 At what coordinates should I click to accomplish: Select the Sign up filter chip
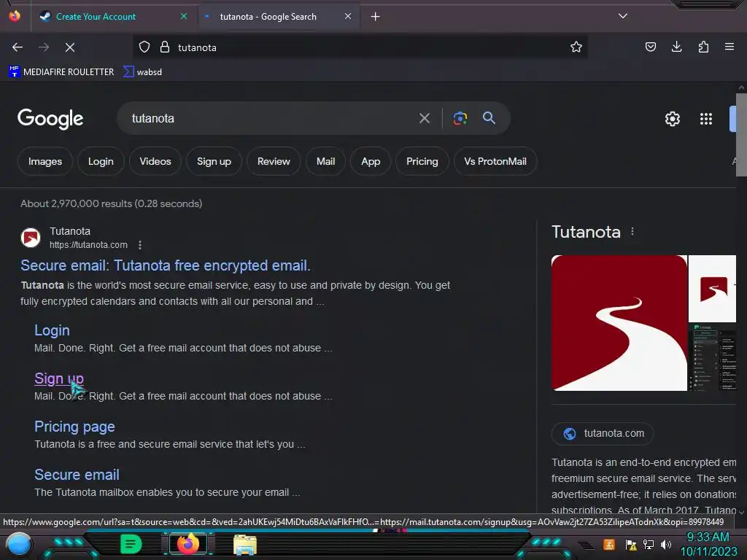point(214,161)
